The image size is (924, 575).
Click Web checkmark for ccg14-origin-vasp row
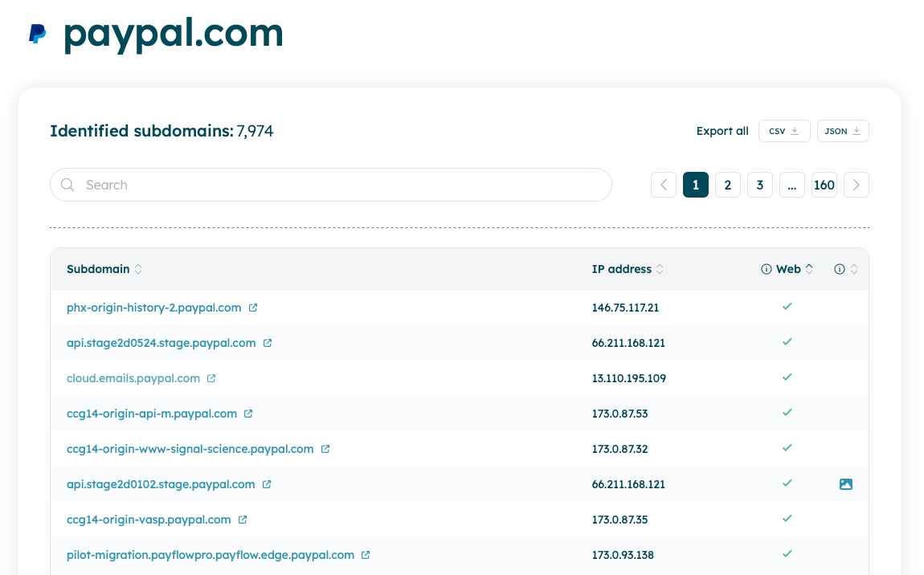(x=787, y=519)
